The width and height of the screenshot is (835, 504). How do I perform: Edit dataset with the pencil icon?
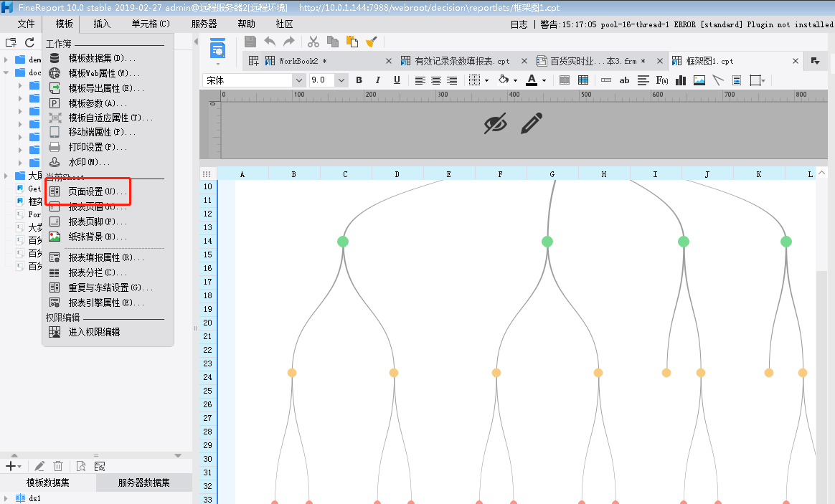[x=39, y=466]
